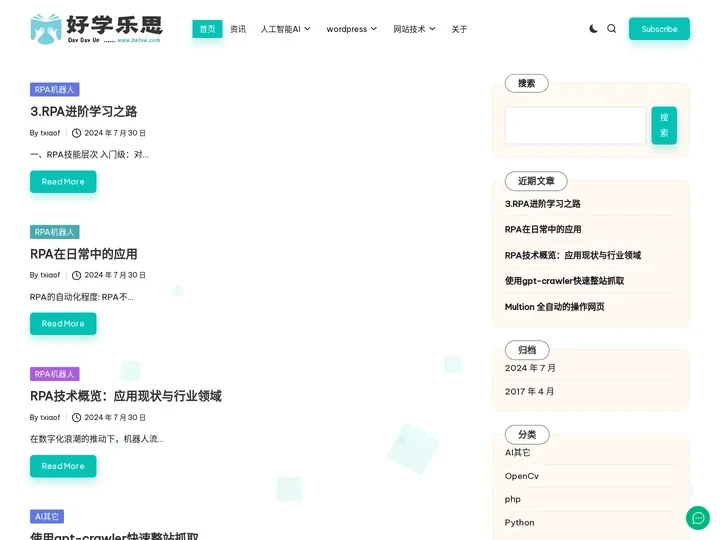Click date 2024 年 7 月 30 日 on RPA在日常中的应用
Screen dimensions: 720x540
[x=115, y=275]
